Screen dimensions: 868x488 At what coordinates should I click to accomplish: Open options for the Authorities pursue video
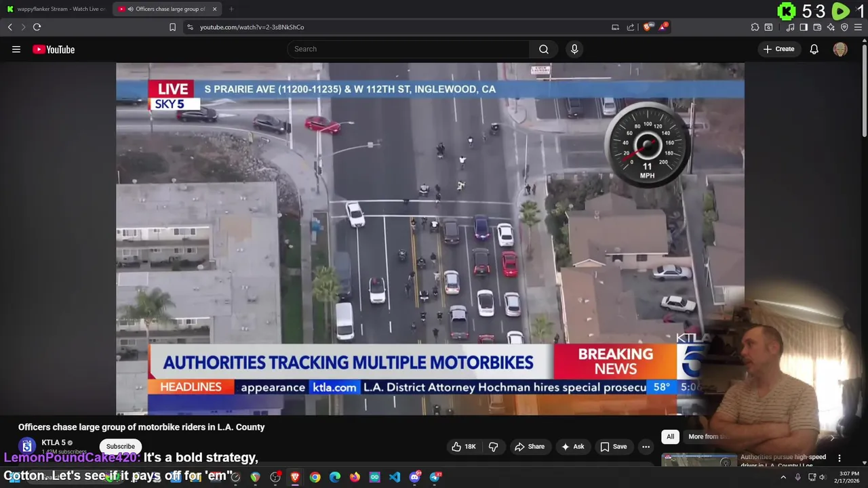pyautogui.click(x=839, y=458)
